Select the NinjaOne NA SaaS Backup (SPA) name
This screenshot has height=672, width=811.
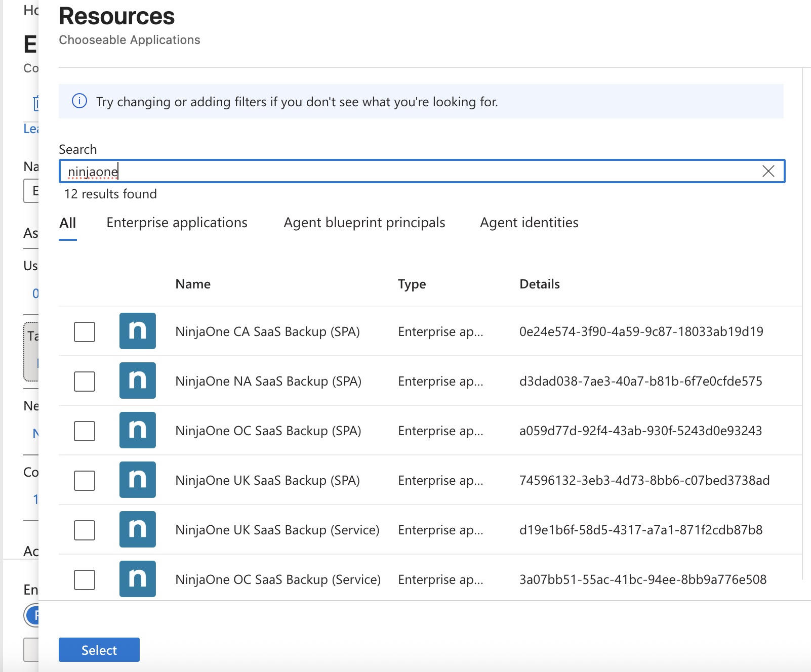268,381
